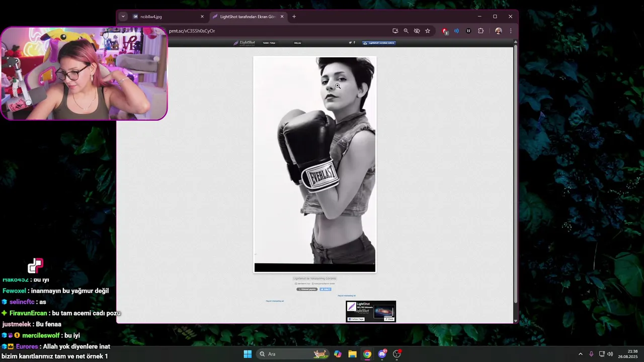Open OBS Studio from the taskbar
Image resolution: width=644 pixels, height=362 pixels.
tap(397, 354)
